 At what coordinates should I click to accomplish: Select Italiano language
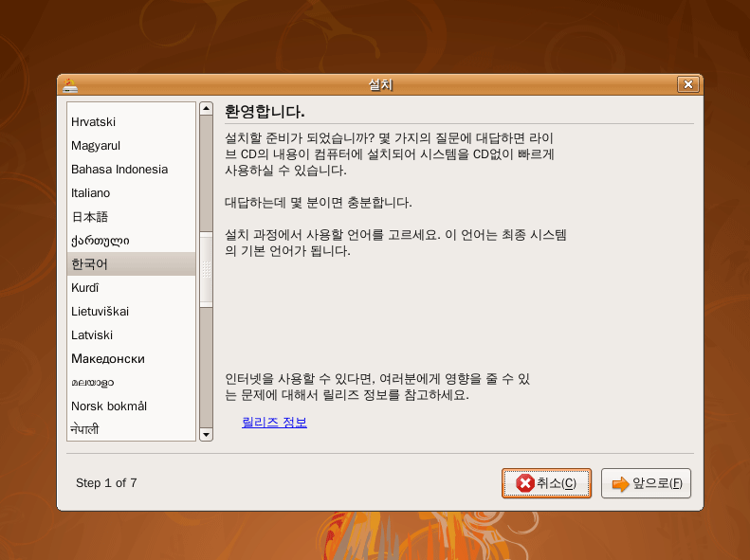coord(131,193)
